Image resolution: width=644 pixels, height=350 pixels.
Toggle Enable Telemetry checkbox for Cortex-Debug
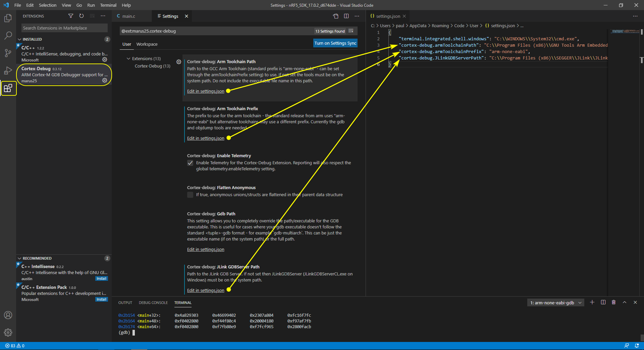(190, 163)
